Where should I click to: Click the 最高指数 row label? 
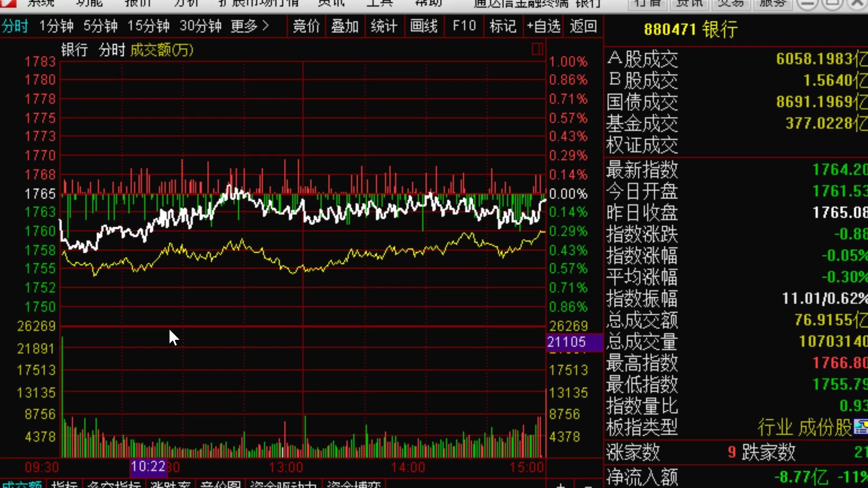(642, 363)
